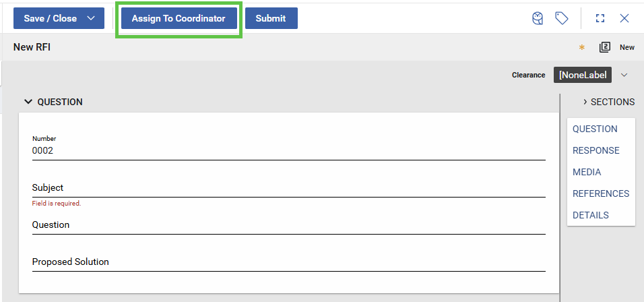Screen dimensions: 644x302
Task: Click into the Subject field
Action: click(x=288, y=188)
